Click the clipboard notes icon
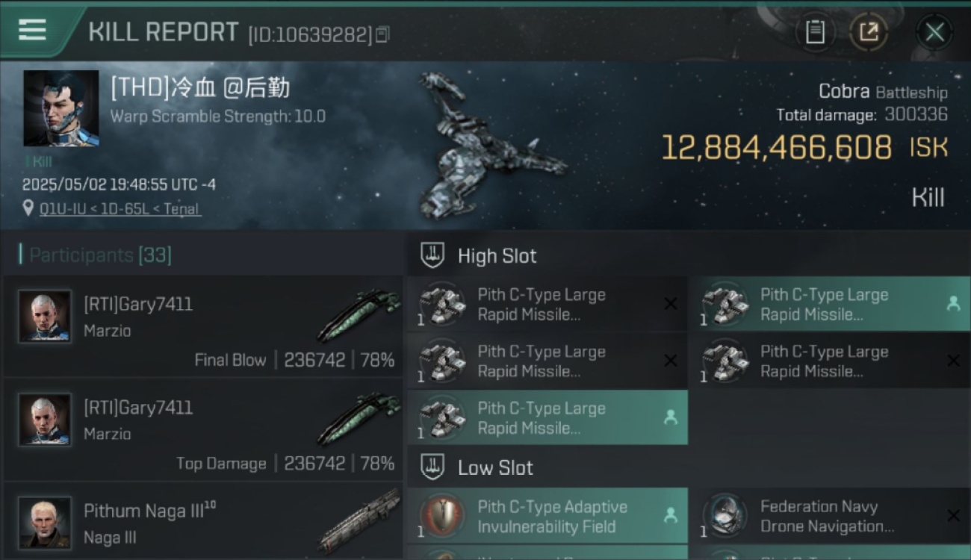Screen dimensions: 971x560 coord(815,32)
